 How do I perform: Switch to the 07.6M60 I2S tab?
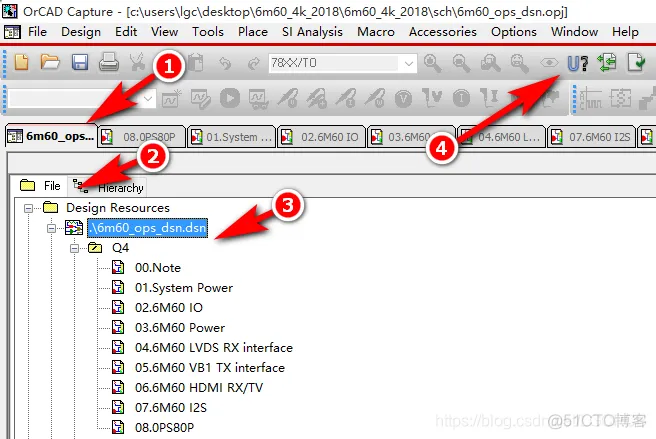(591, 136)
